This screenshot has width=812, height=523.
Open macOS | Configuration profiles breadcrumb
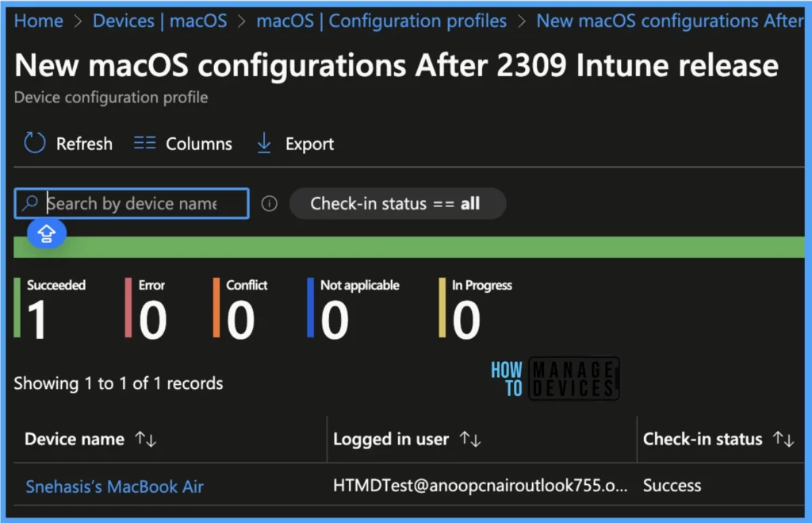[x=381, y=21]
